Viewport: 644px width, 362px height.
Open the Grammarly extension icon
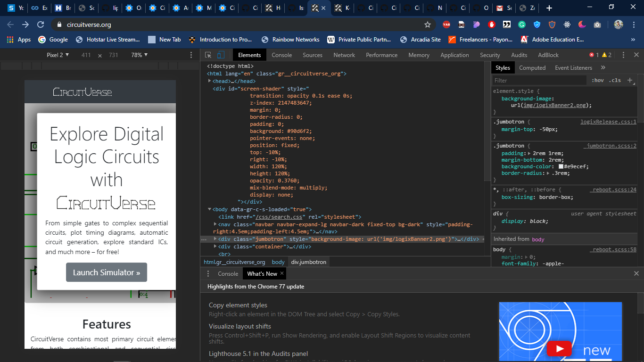tap(522, 25)
